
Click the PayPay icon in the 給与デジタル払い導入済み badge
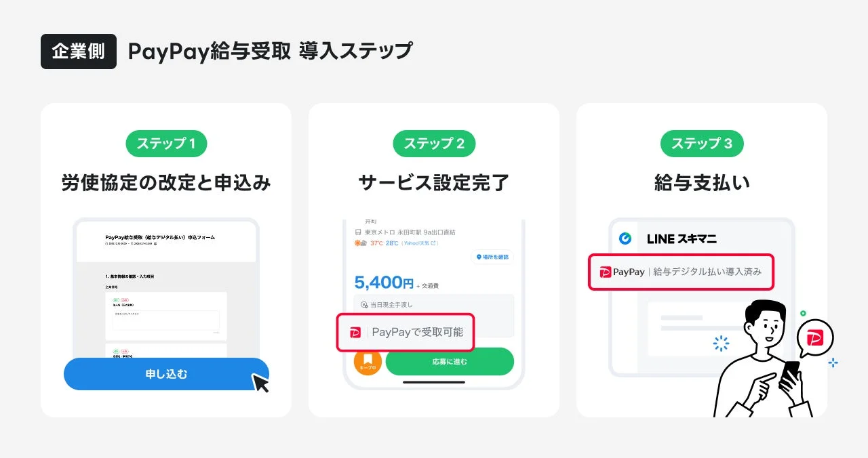pos(605,272)
